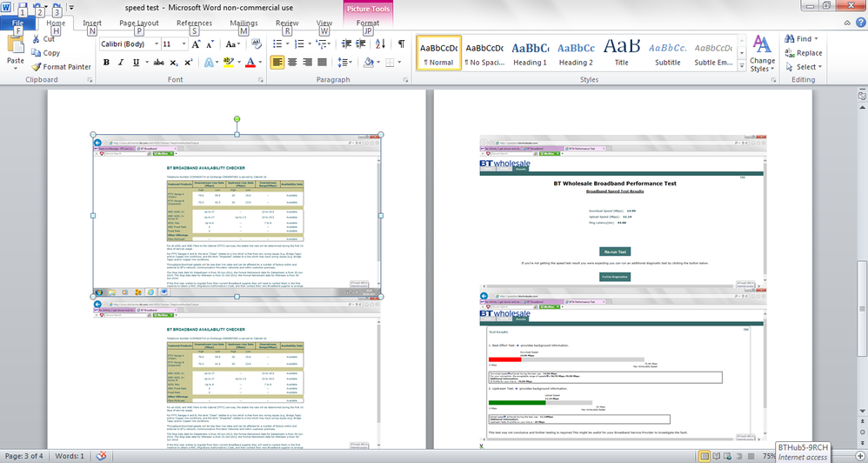Switch to the References tab
The image size is (868, 463).
pyautogui.click(x=194, y=23)
